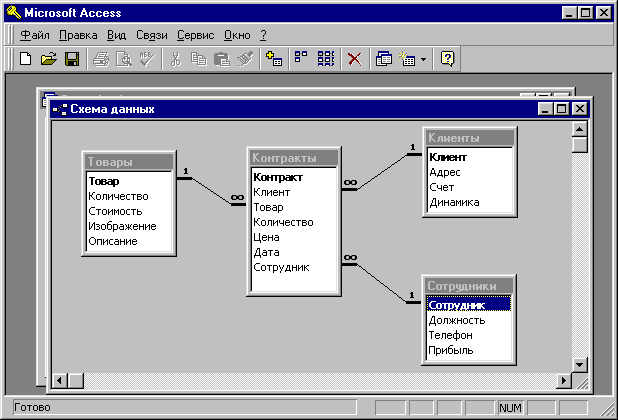Click the Format Painter brush icon

pyautogui.click(x=245, y=59)
